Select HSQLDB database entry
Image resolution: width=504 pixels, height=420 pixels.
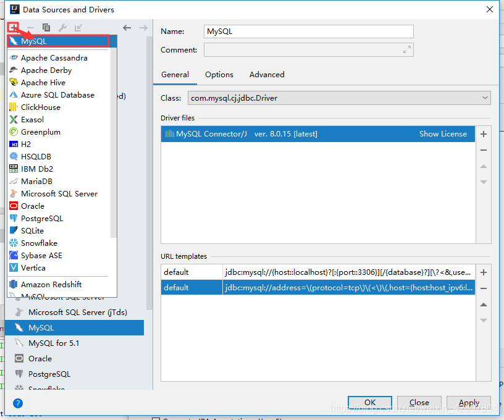pyautogui.click(x=59, y=156)
